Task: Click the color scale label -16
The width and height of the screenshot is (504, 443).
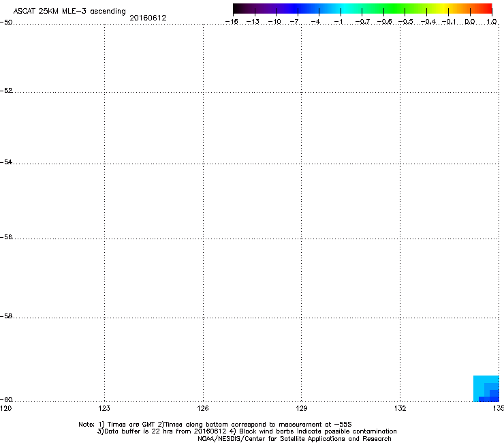Action: point(232,22)
